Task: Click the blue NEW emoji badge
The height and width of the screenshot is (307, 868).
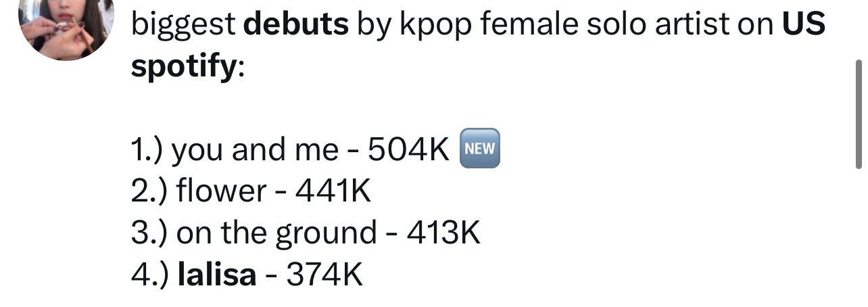Action: point(479,147)
